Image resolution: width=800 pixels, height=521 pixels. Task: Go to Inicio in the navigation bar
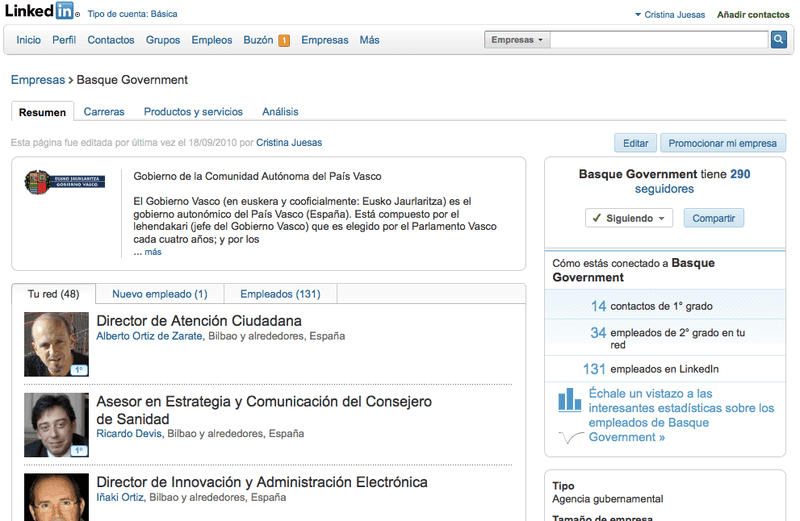(29, 40)
